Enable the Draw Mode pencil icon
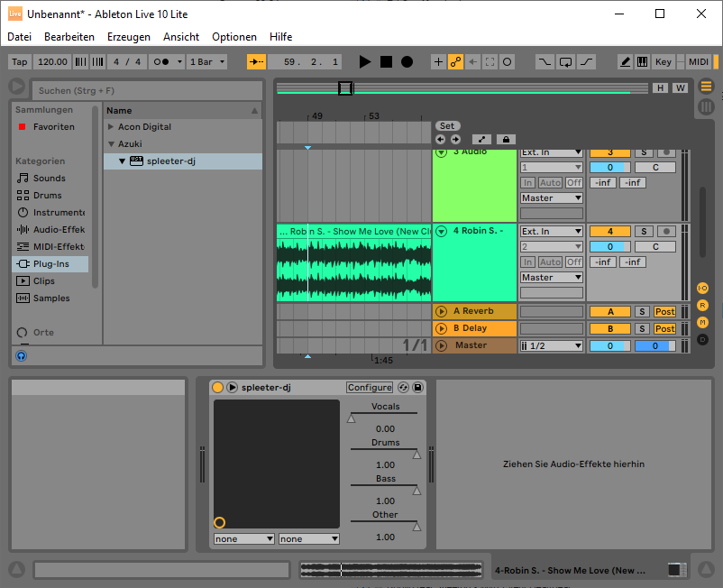 pyautogui.click(x=625, y=62)
